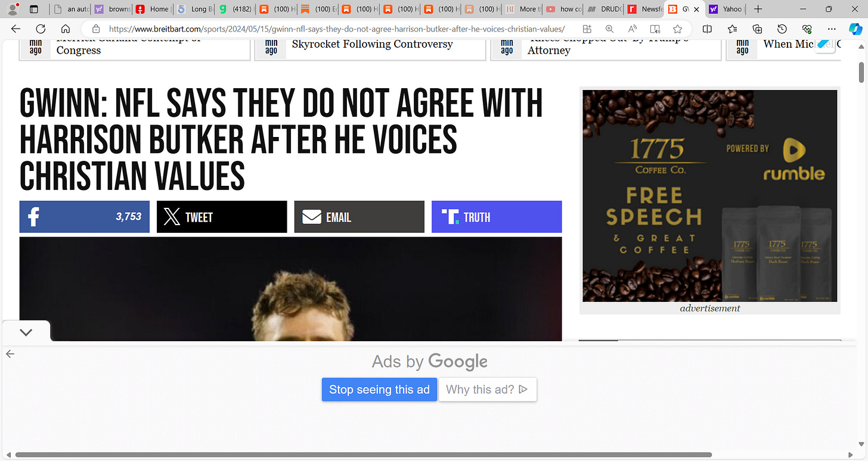This screenshot has width=868, height=461.
Task: Switch to the 'an auto' tab
Action: pyautogui.click(x=70, y=9)
